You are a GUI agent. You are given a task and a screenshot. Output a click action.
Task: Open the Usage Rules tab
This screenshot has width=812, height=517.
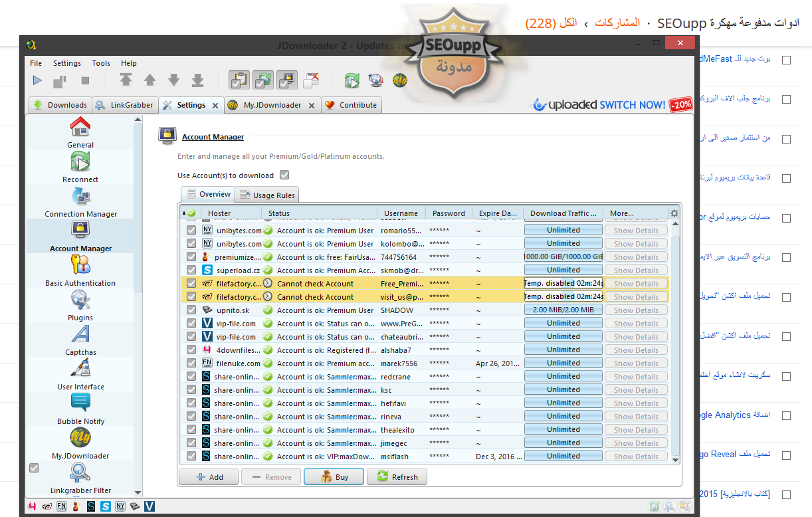267,195
